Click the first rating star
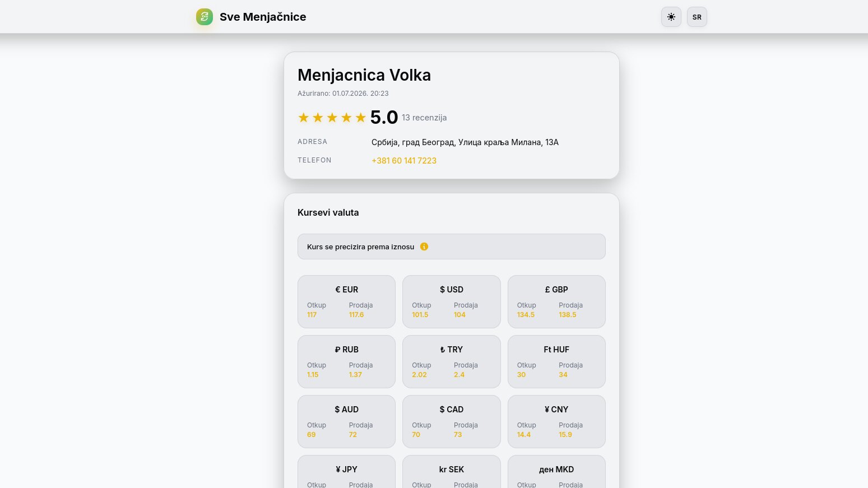This screenshot has width=868, height=488. (304, 118)
